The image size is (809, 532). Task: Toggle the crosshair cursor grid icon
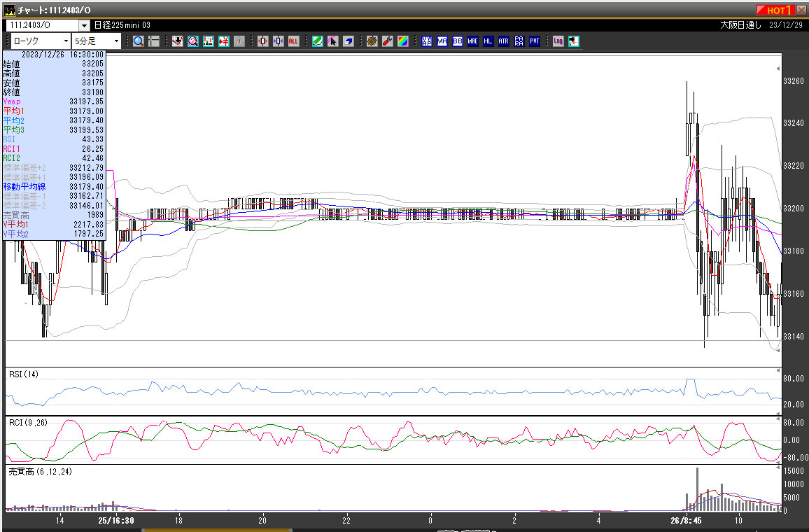[154, 41]
